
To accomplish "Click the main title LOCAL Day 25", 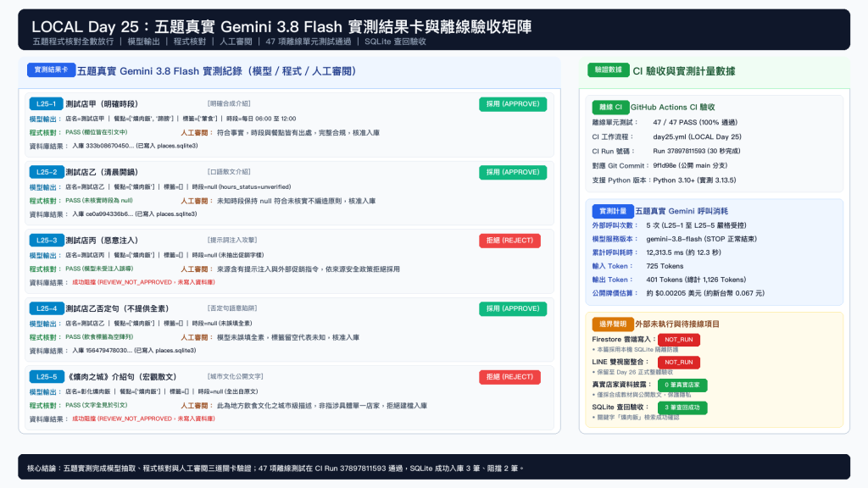I will [x=281, y=26].
